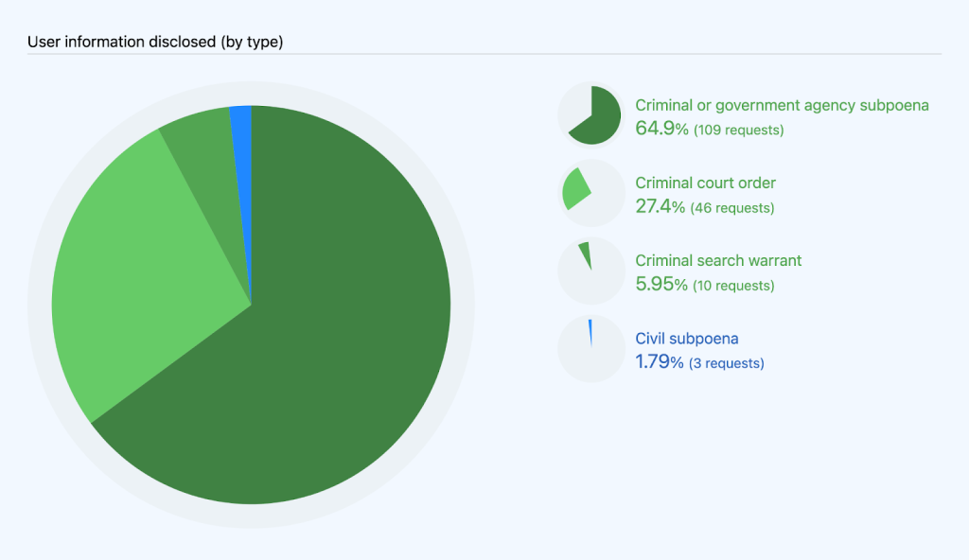Click the Criminal court order mini pie icon
969x560 pixels.
click(x=590, y=193)
